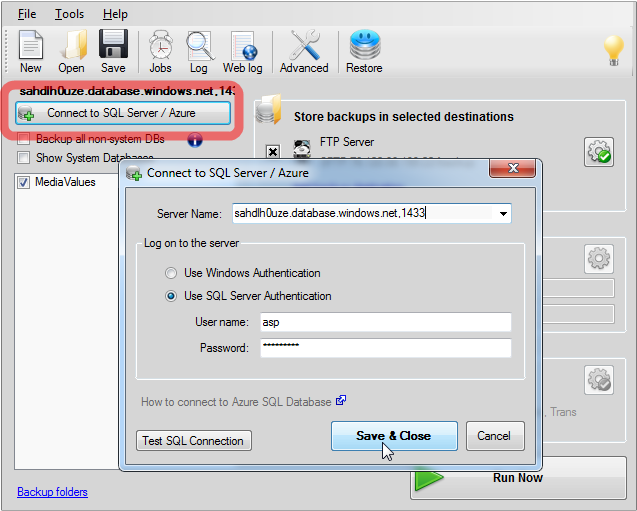Click Connect to SQL Server / Azure button
This screenshot has height=511, width=637.
tap(123, 113)
